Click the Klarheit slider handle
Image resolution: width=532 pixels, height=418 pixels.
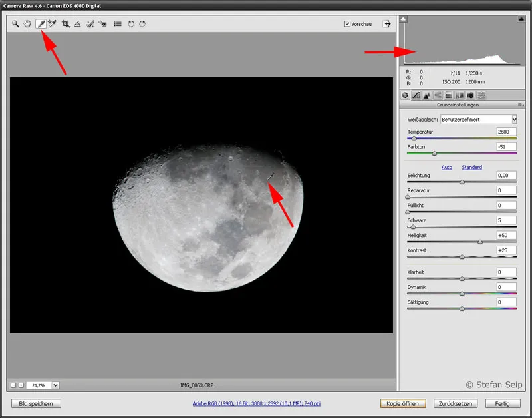462,278
